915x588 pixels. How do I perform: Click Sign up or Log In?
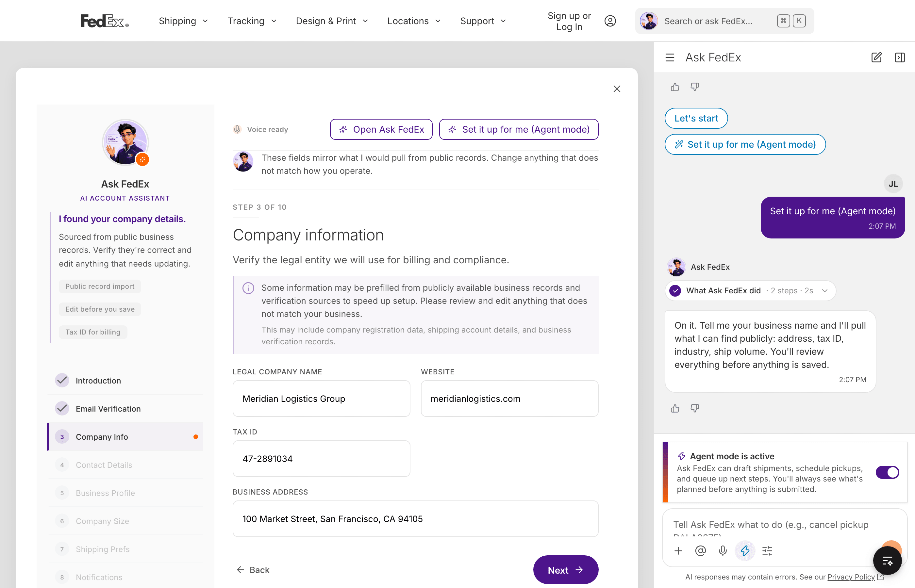[569, 21]
